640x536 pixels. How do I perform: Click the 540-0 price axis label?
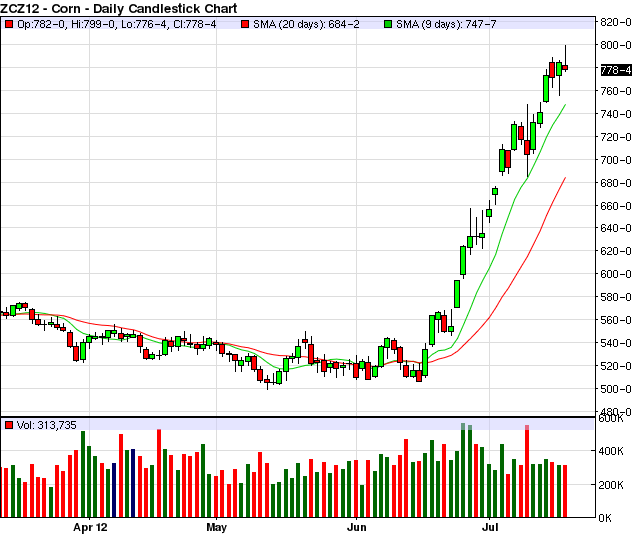(x=616, y=343)
